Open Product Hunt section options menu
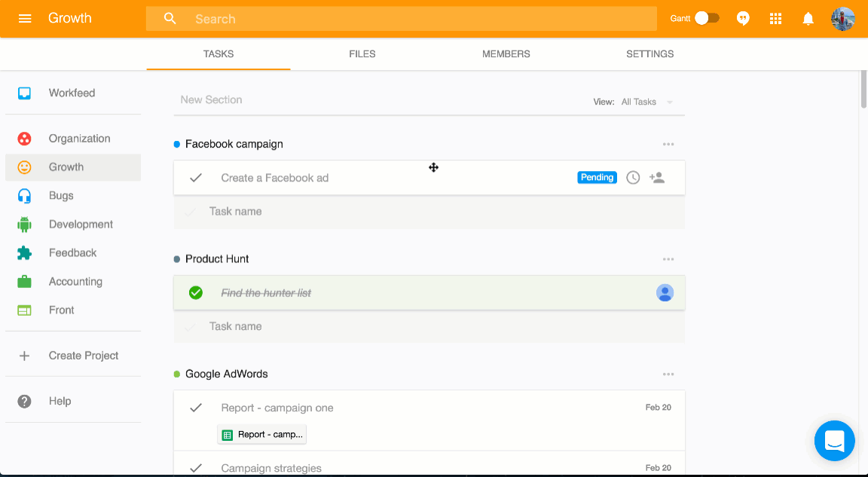868x477 pixels. pos(668,259)
